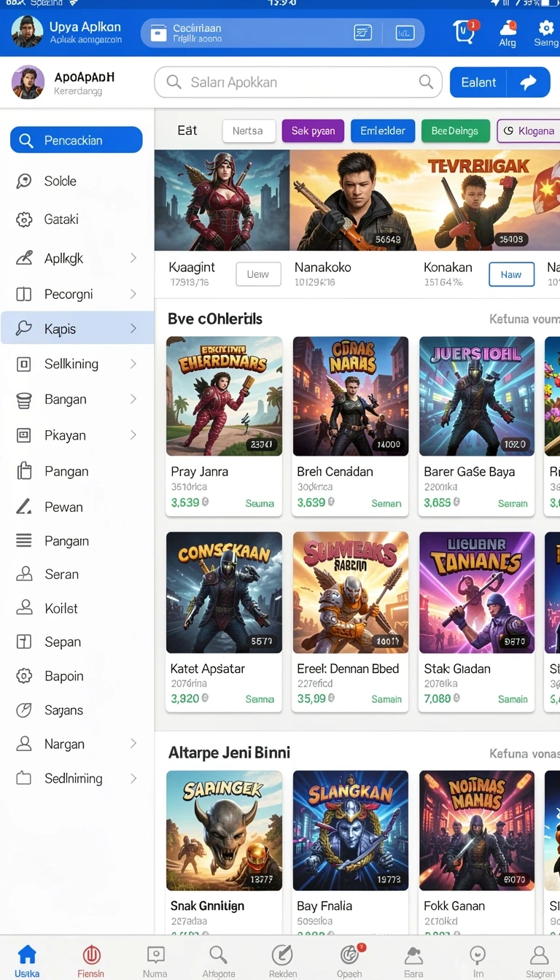
Task: Expand the Aplkgk menu chevron
Action: [x=133, y=258]
